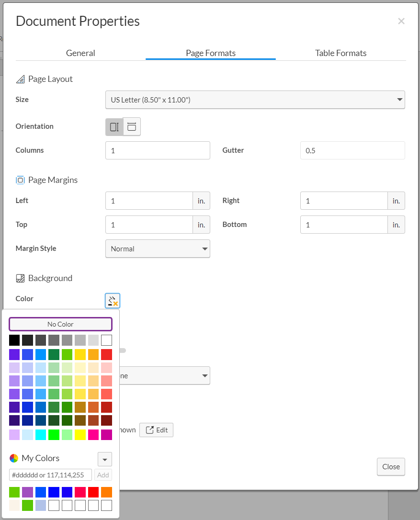420x520 pixels.
Task: Switch to the Table Formats tab
Action: [x=341, y=53]
